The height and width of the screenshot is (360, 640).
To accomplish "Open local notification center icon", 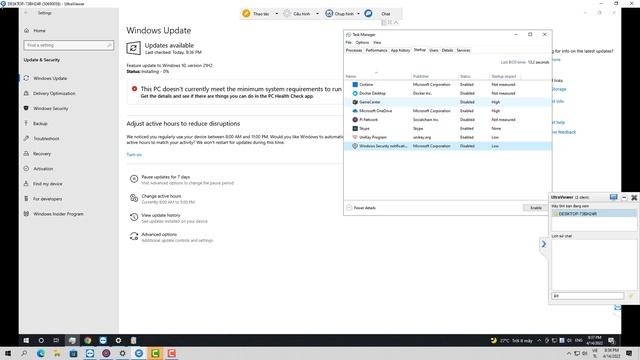I will point(629,353).
